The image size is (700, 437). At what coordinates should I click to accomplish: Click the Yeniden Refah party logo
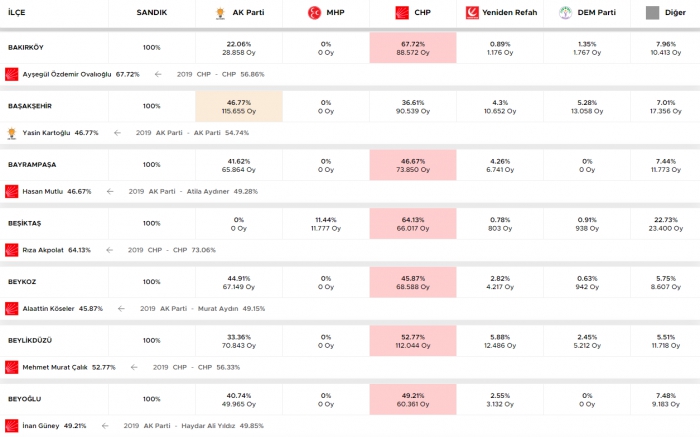473,13
